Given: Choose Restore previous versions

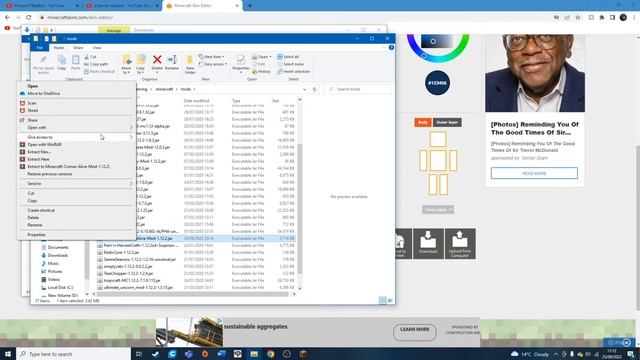Looking at the screenshot, I should tap(77, 174).
